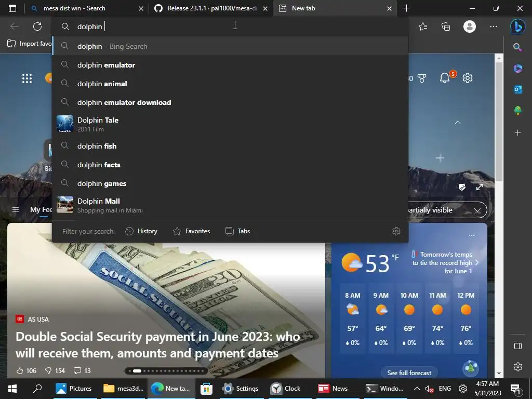Open weather card more options ellipsis
This screenshot has width=532, height=399.
pyautogui.click(x=472, y=235)
